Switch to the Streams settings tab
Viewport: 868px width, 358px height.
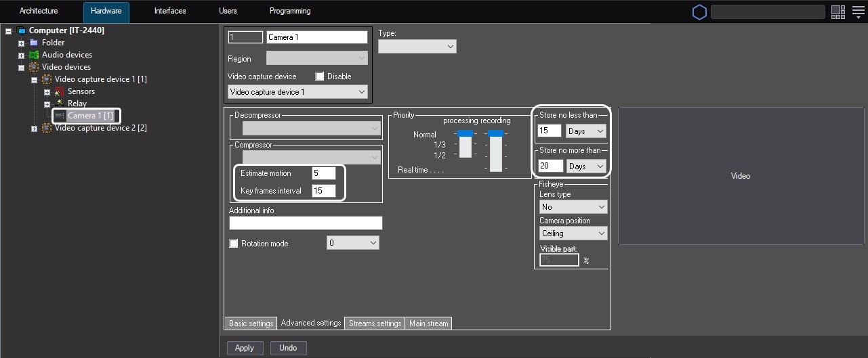coord(375,323)
